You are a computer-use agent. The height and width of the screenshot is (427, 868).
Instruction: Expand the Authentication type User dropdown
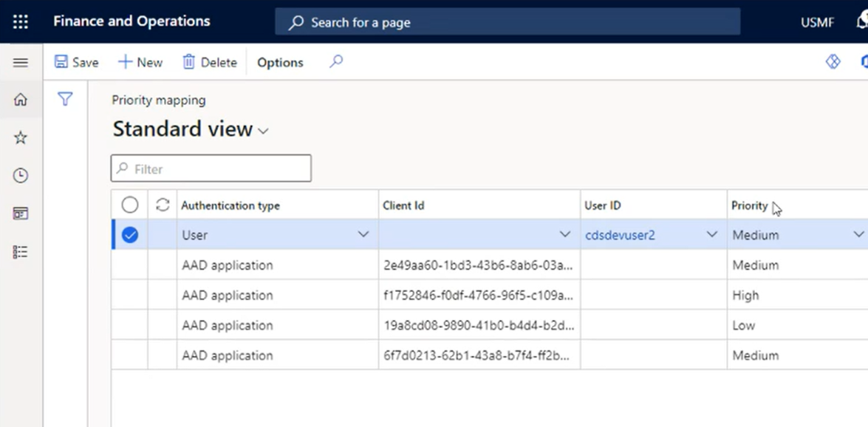click(363, 235)
